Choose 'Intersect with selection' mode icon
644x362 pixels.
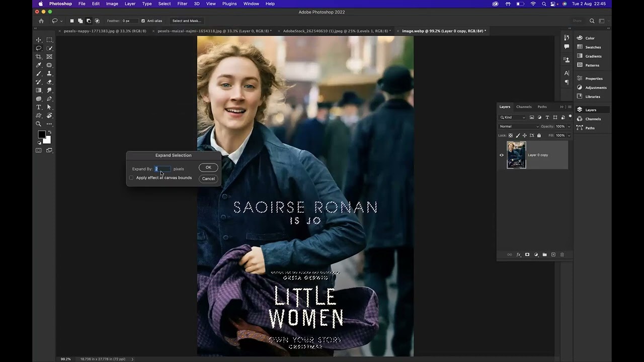(x=97, y=21)
